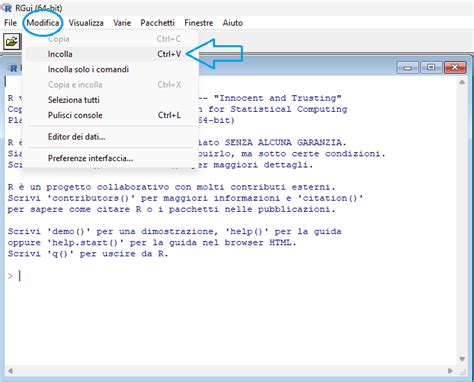Click the text 'help.start()' in console

85,243
